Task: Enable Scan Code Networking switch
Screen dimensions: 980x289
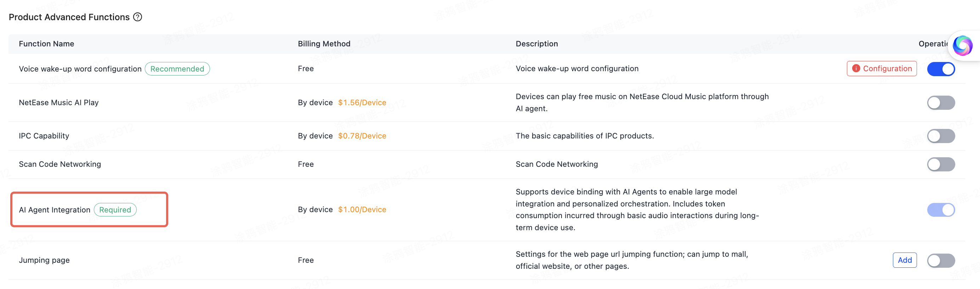Action: tap(941, 164)
